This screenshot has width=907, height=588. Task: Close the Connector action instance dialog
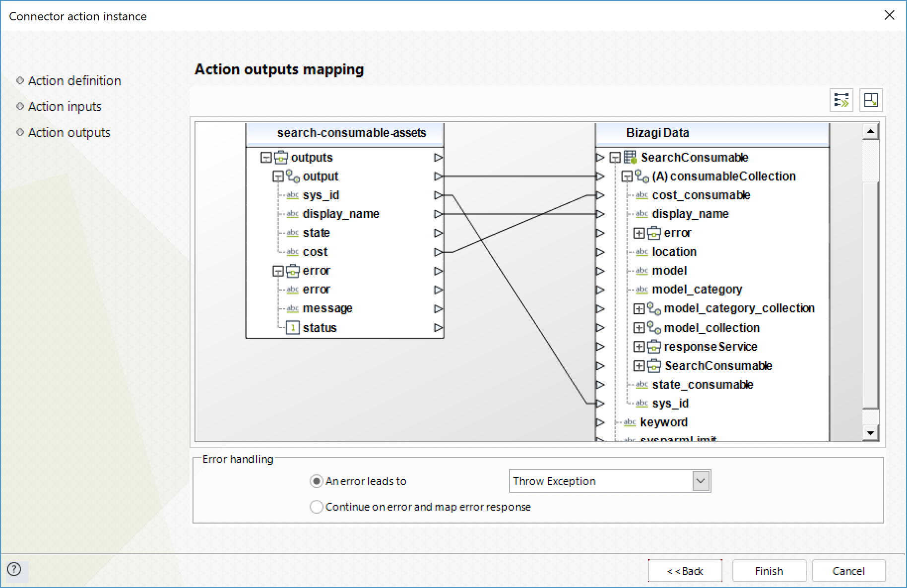[x=889, y=15]
